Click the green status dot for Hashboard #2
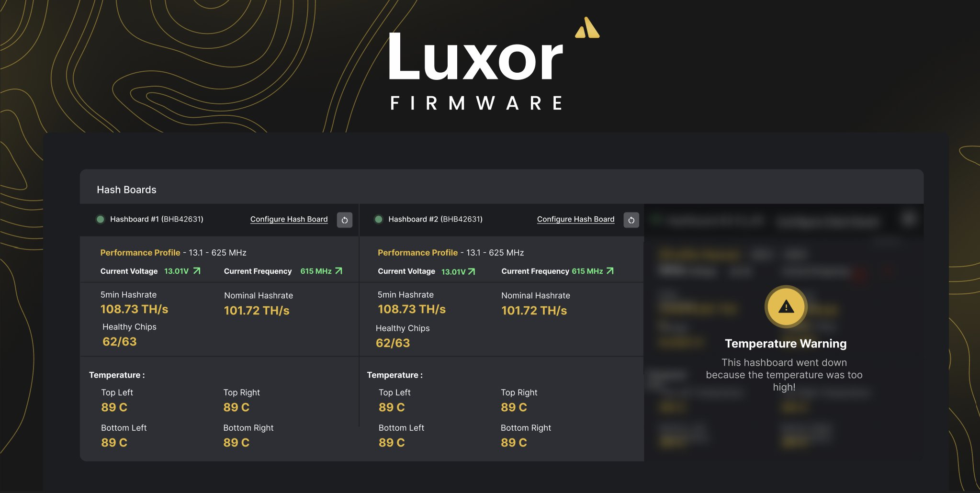Image resolution: width=980 pixels, height=493 pixels. [x=378, y=219]
